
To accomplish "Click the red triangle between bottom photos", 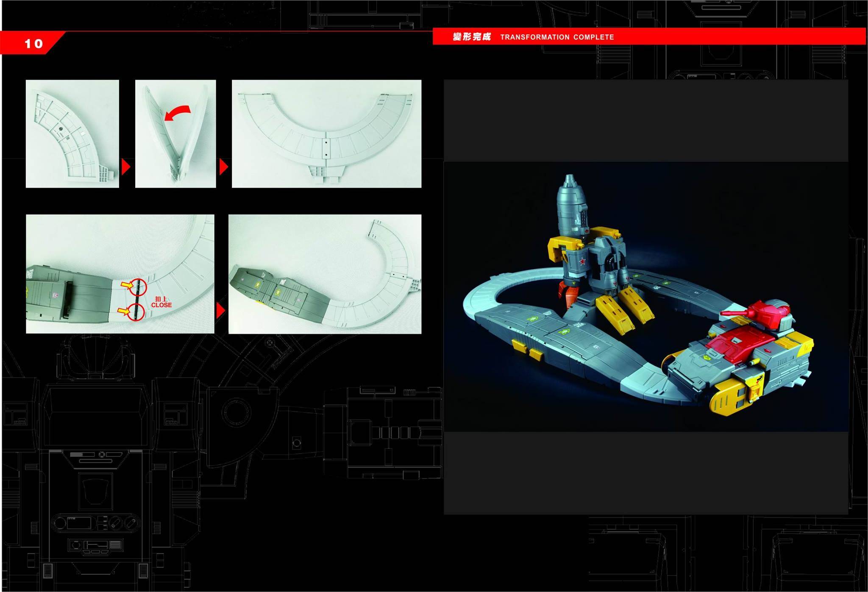I will 220,311.
